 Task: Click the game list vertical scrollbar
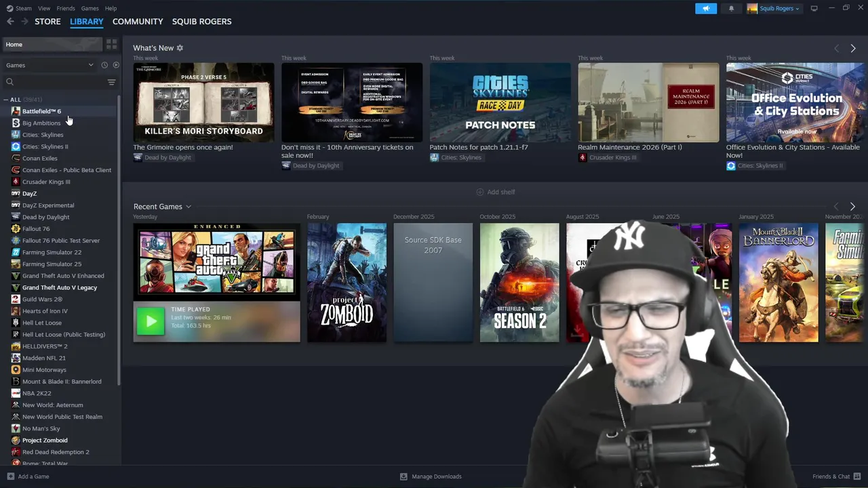click(119, 240)
